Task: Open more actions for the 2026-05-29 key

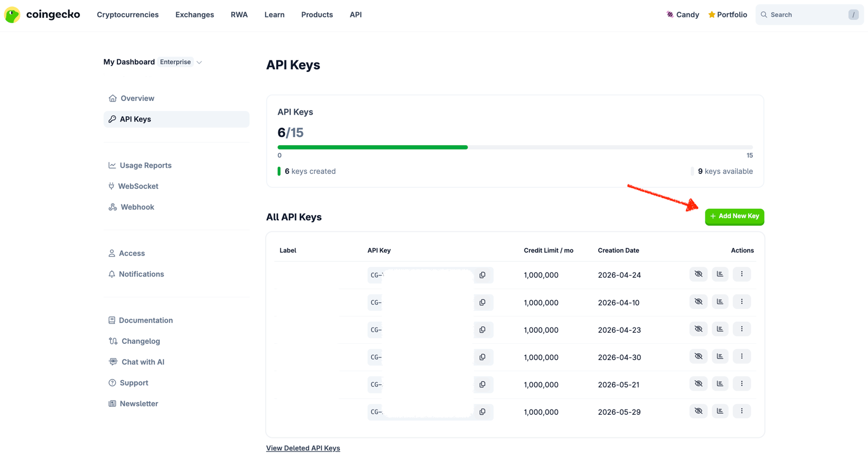Action: (742, 411)
